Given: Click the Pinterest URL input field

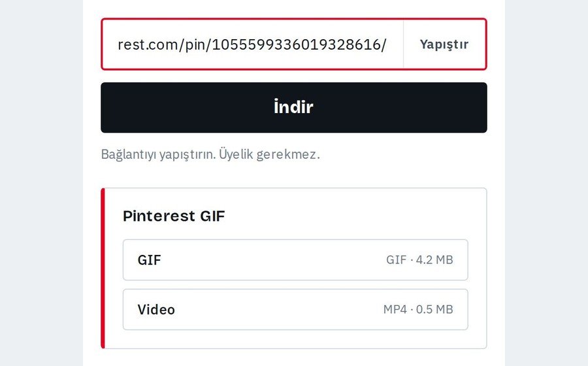Looking at the screenshot, I should click(253, 44).
